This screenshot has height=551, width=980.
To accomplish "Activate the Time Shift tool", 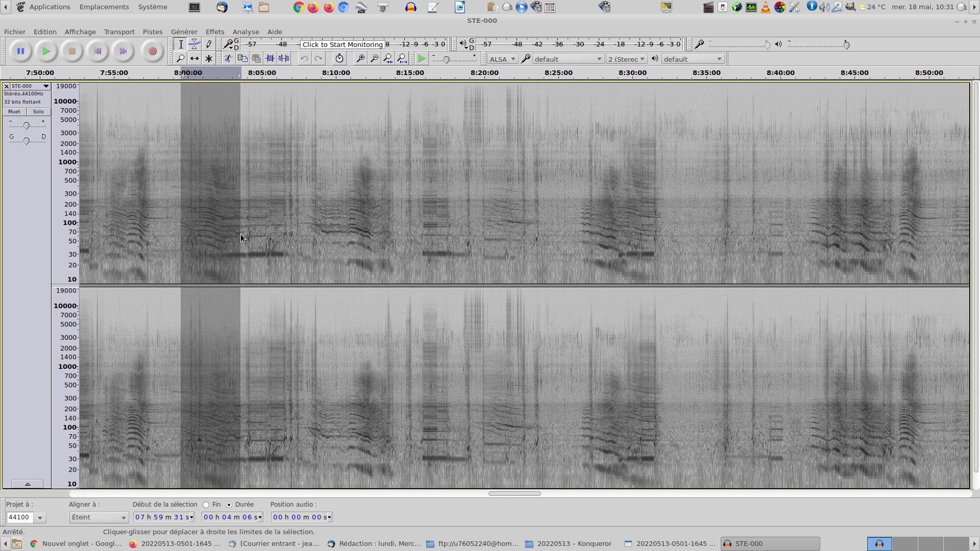I will (194, 59).
